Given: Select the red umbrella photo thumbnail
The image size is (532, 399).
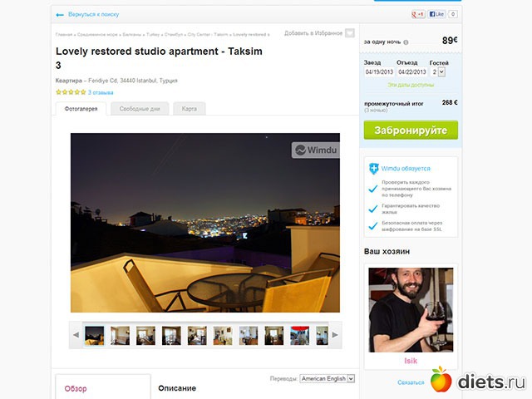Looking at the screenshot, I should 300,335.
